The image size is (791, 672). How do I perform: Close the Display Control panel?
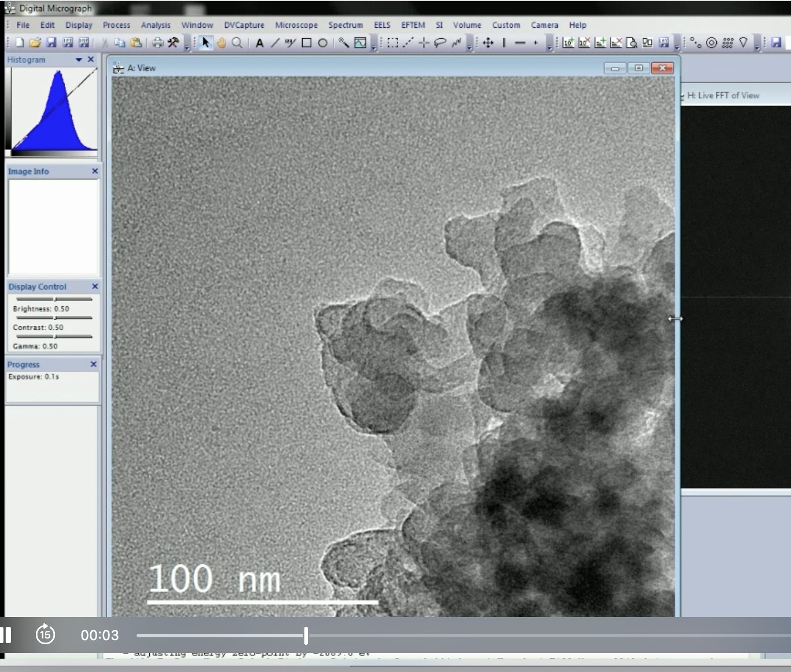point(95,287)
